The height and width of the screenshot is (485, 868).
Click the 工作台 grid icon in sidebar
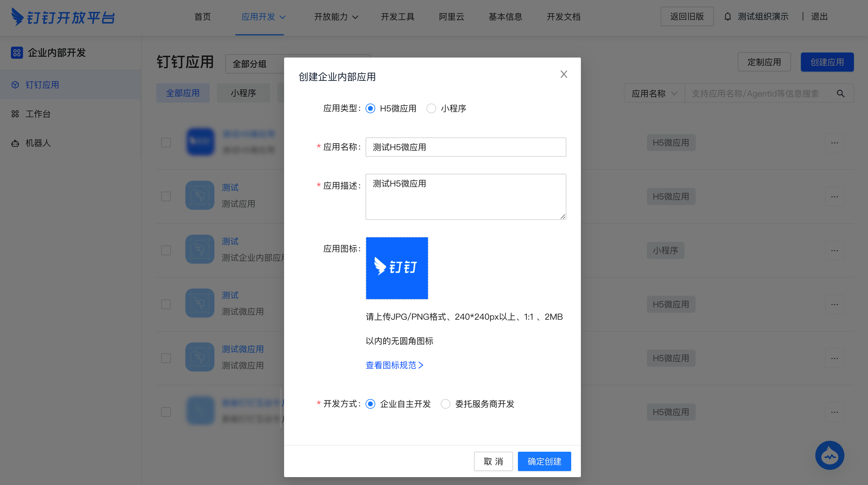pyautogui.click(x=15, y=114)
